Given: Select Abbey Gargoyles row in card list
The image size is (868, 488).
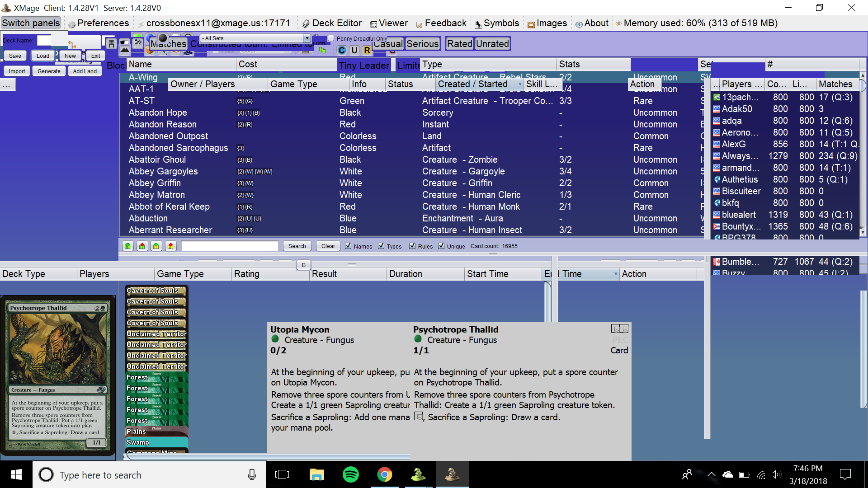Looking at the screenshot, I should click(x=411, y=171).
